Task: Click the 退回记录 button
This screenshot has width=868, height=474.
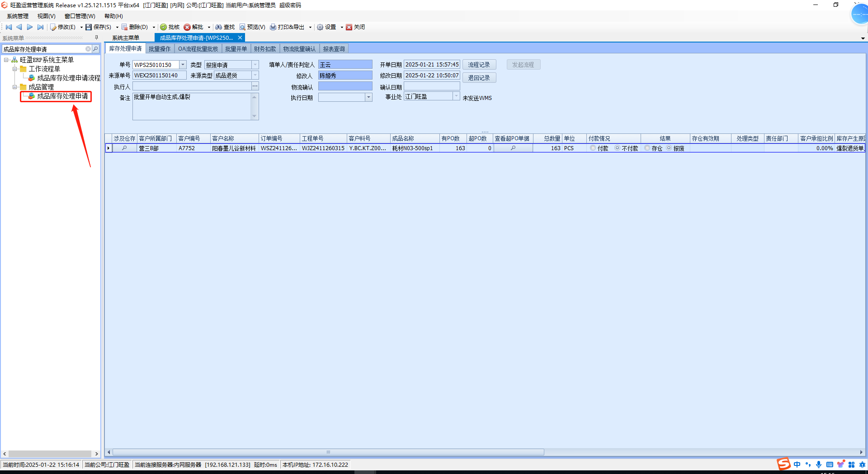Action: 479,78
